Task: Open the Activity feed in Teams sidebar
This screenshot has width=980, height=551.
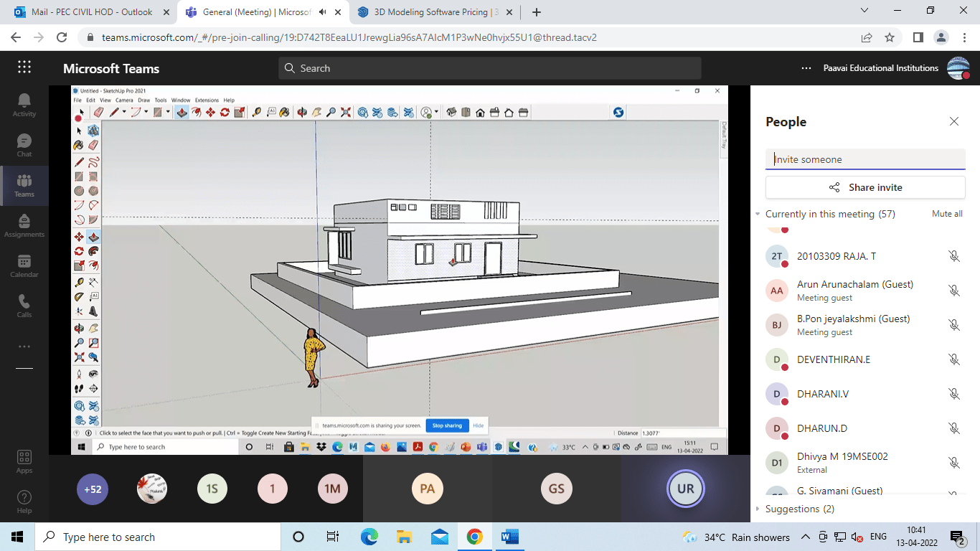Action: coord(24,105)
